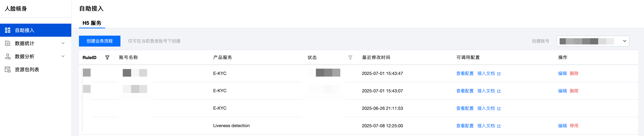This screenshot has width=644, height=136.
Task: Switch to the H5 服务 tab
Action: [x=92, y=23]
